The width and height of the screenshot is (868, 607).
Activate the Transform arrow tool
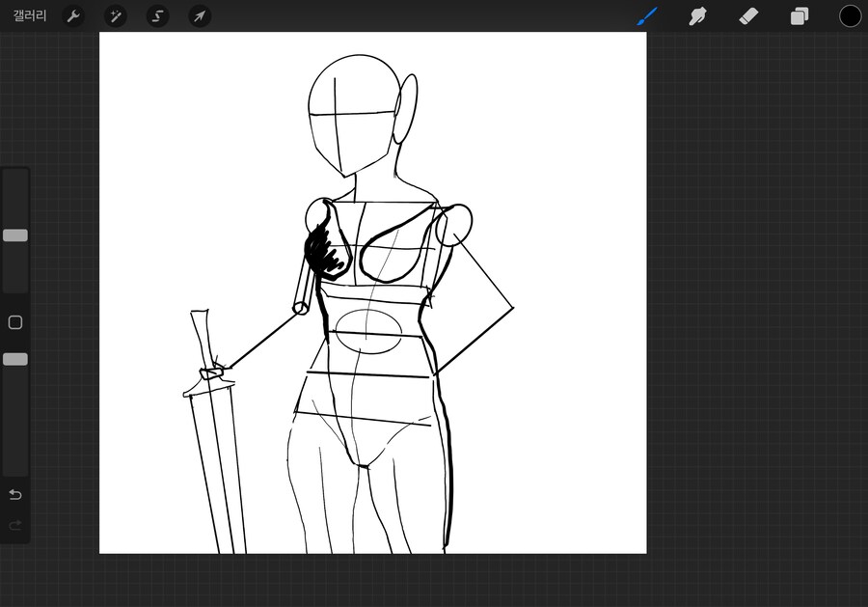click(200, 16)
